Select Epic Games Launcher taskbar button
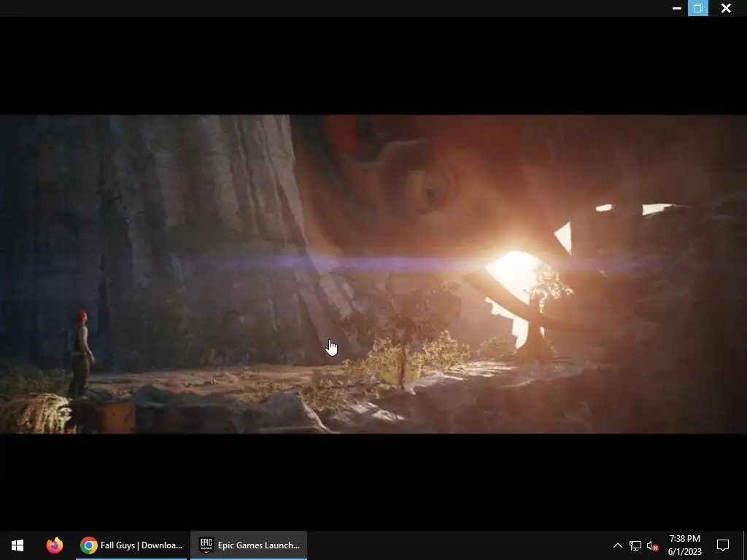Image resolution: width=747 pixels, height=560 pixels. pos(249,545)
